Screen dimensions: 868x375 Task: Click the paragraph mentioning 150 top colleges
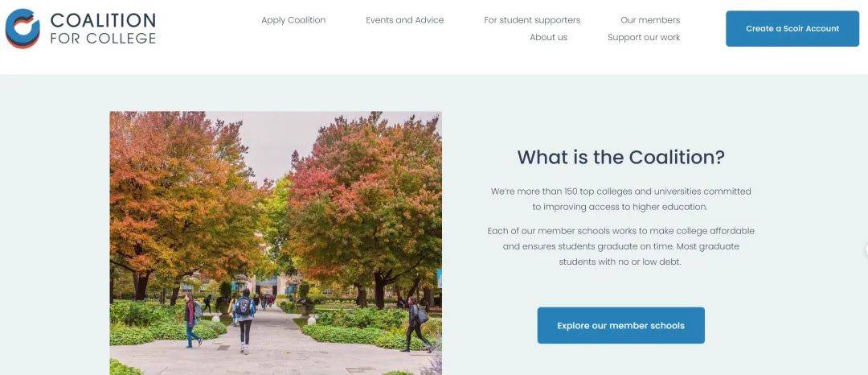click(620, 199)
